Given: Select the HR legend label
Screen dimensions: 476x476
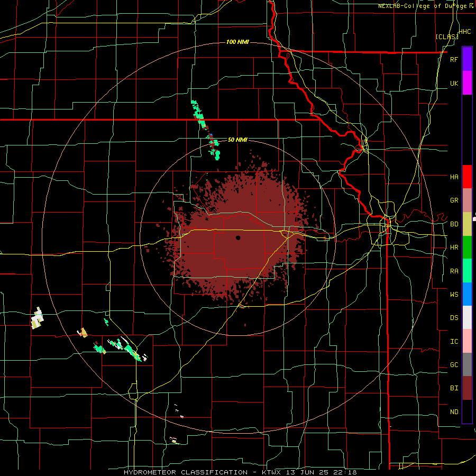Looking at the screenshot, I should click(454, 248).
